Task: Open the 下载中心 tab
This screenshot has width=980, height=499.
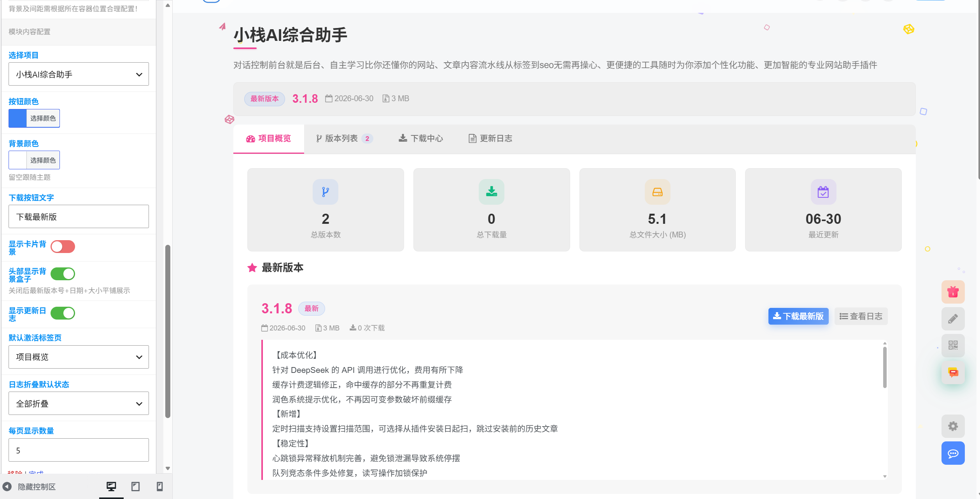Action: tap(421, 139)
